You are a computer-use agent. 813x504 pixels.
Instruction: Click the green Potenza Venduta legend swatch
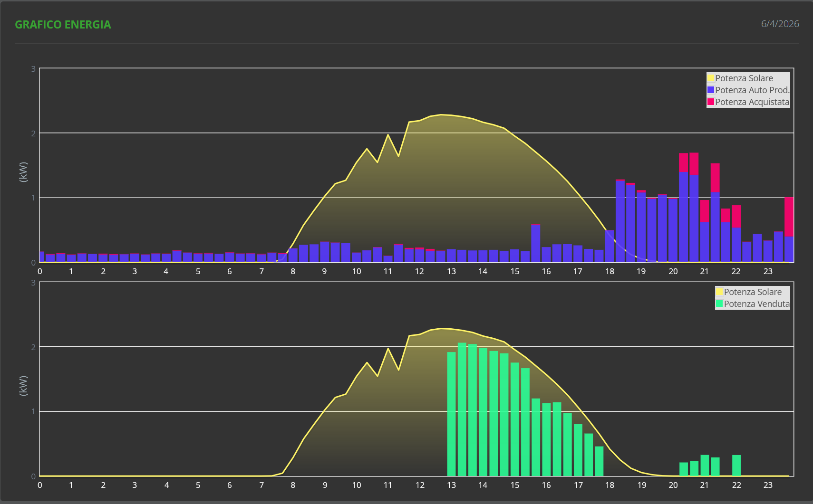point(719,304)
